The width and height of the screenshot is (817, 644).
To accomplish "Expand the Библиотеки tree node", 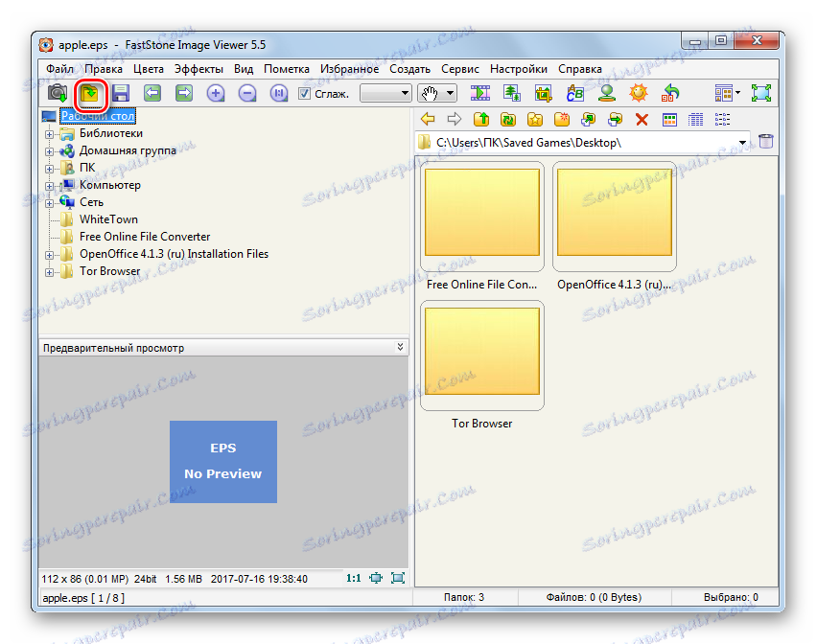I will 49,134.
